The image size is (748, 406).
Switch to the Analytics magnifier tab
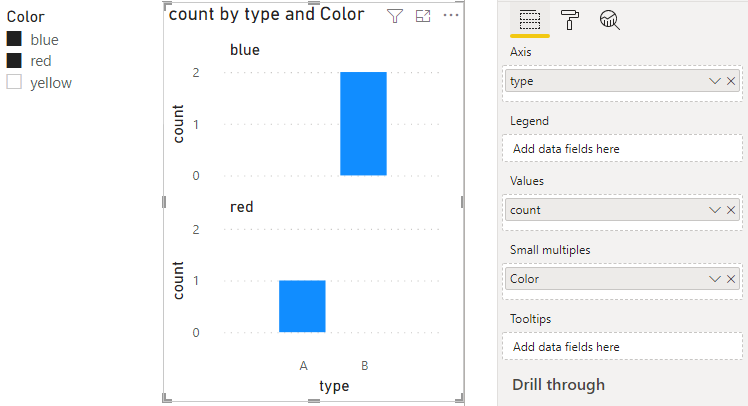(x=609, y=20)
